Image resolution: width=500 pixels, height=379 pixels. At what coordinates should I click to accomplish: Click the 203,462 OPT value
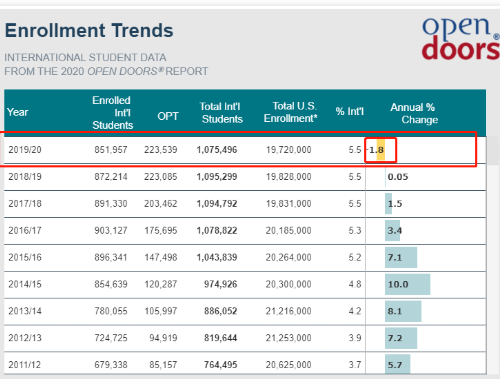[x=161, y=204]
